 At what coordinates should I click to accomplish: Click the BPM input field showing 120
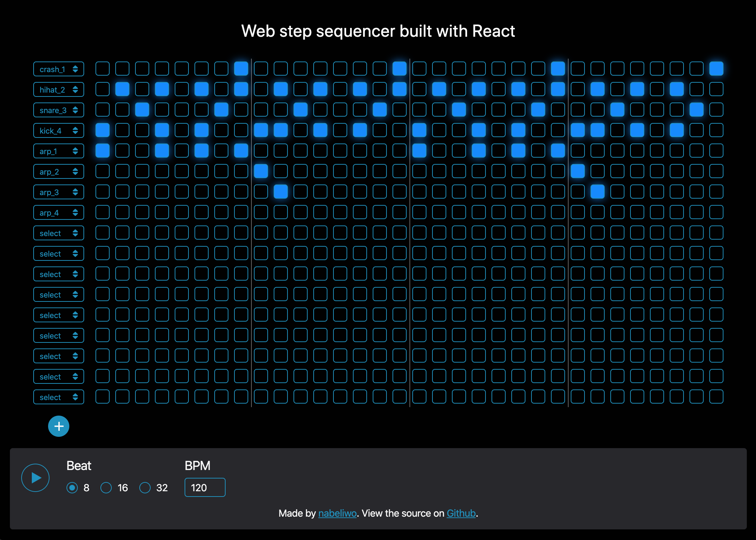(x=205, y=487)
